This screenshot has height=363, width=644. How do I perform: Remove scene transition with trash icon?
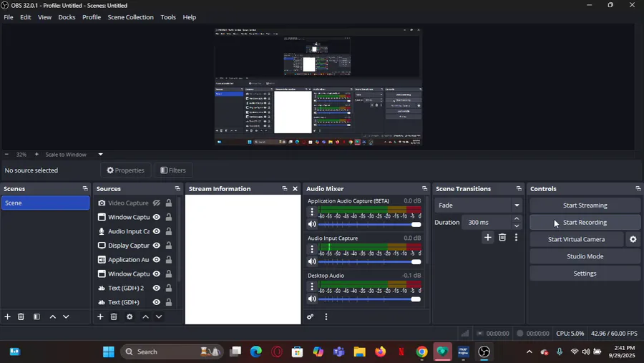click(x=502, y=237)
